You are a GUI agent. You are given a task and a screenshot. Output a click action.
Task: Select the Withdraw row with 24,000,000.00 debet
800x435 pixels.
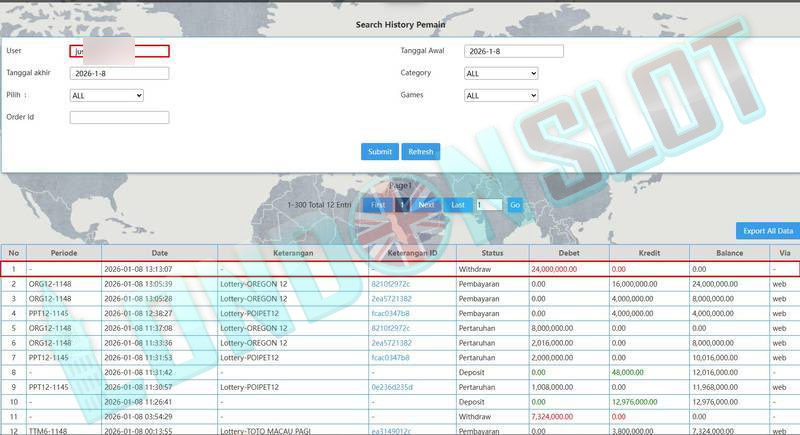(400, 269)
